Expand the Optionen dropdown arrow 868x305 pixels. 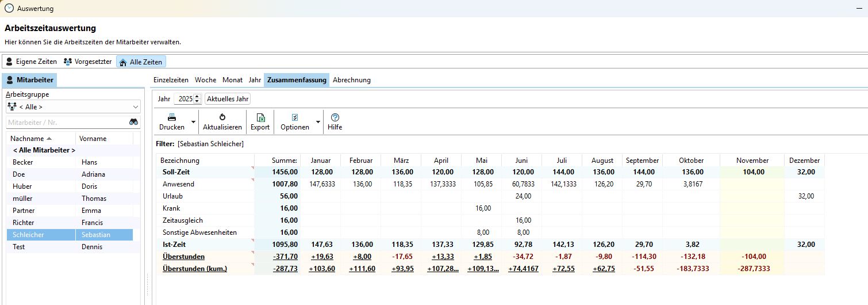[318, 122]
